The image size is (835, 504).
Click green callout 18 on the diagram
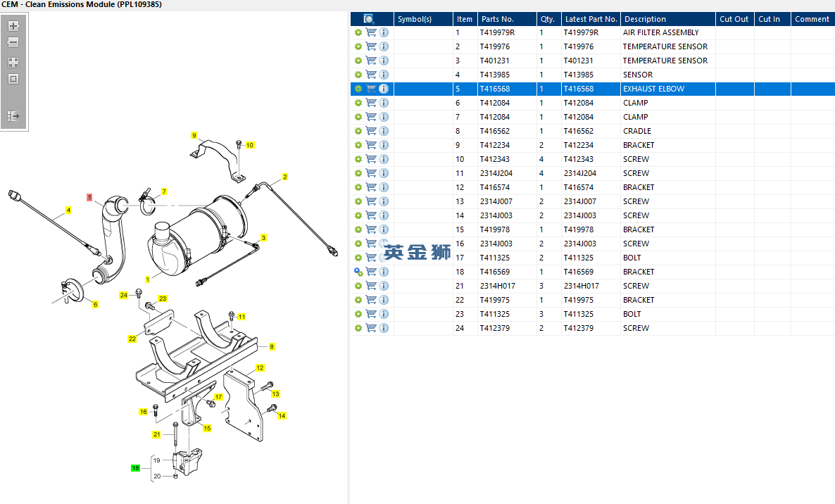point(135,467)
